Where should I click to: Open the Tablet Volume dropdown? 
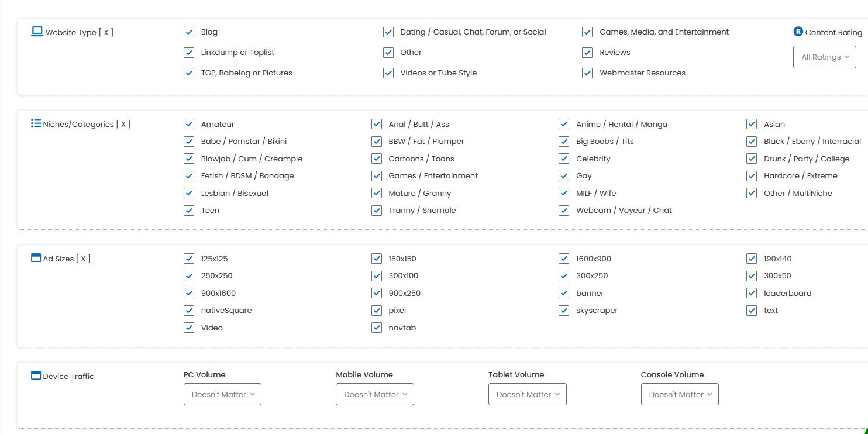527,394
